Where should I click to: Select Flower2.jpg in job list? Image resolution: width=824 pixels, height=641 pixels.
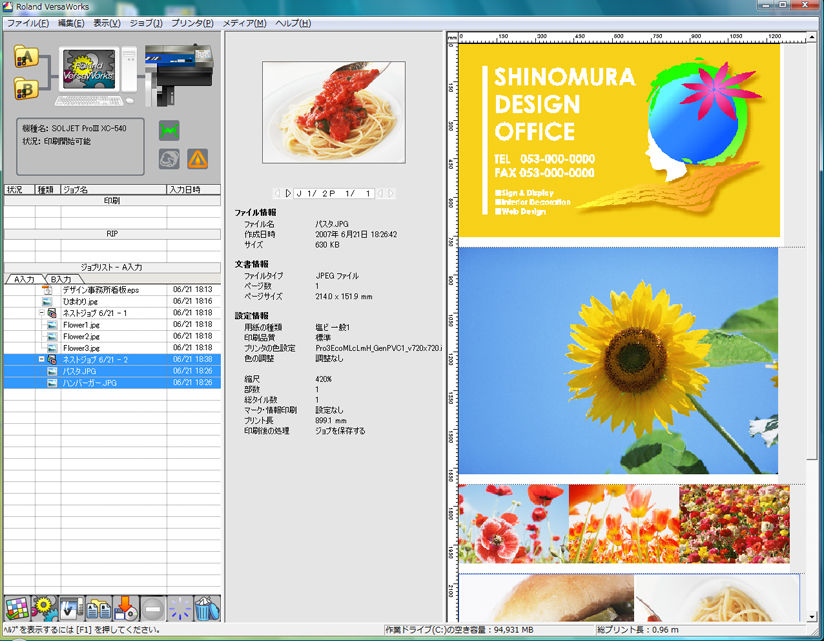81,336
